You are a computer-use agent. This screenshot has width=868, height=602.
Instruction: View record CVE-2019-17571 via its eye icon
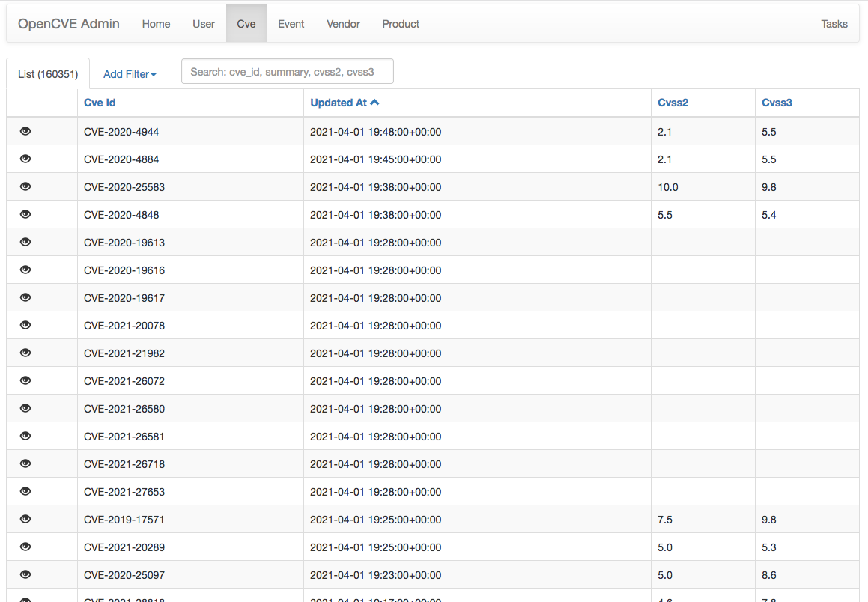pyautogui.click(x=25, y=519)
